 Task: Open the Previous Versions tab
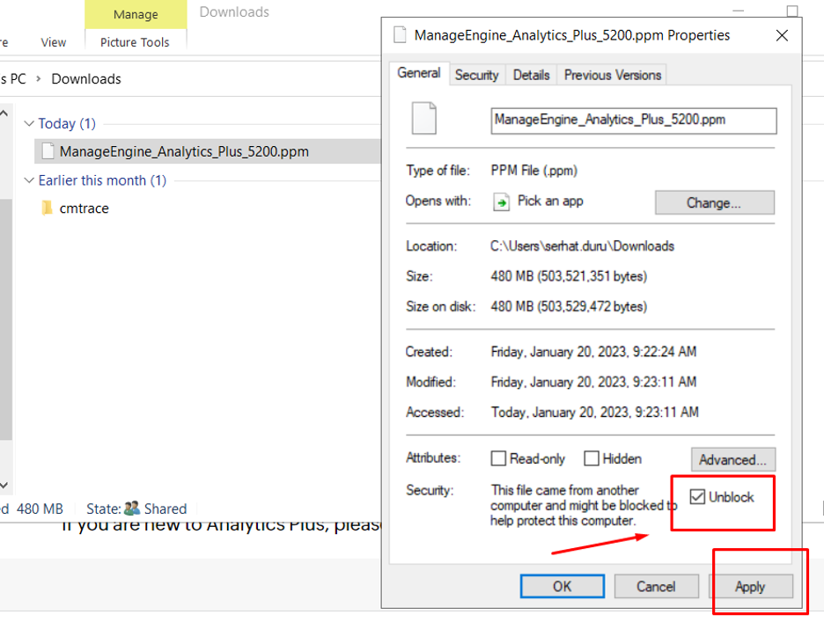click(x=612, y=75)
